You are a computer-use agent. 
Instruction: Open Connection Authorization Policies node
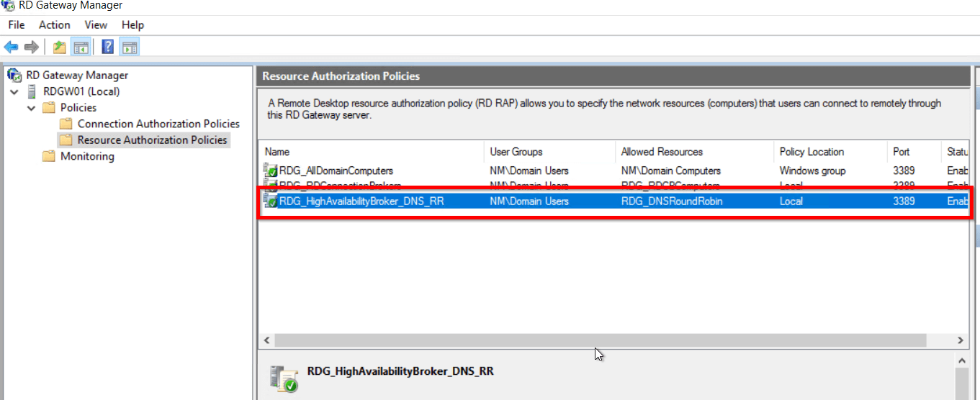(158, 124)
